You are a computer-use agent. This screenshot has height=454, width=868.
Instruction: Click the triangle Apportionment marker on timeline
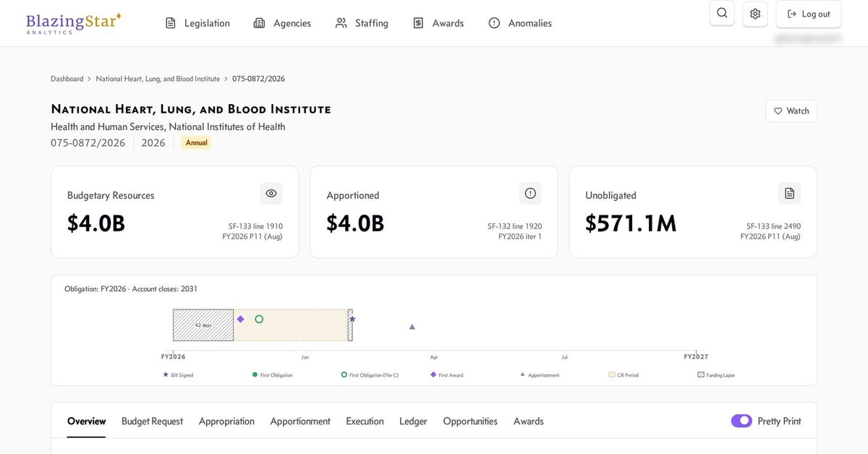pos(412,327)
